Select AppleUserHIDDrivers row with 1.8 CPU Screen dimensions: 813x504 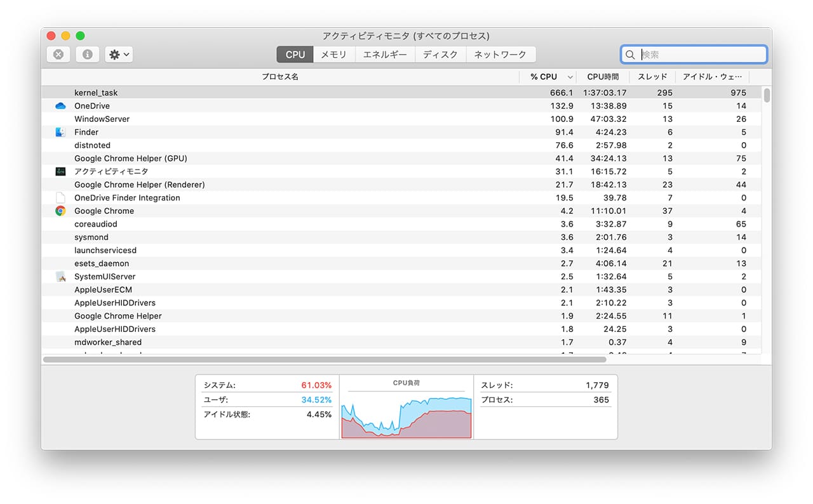coord(401,329)
